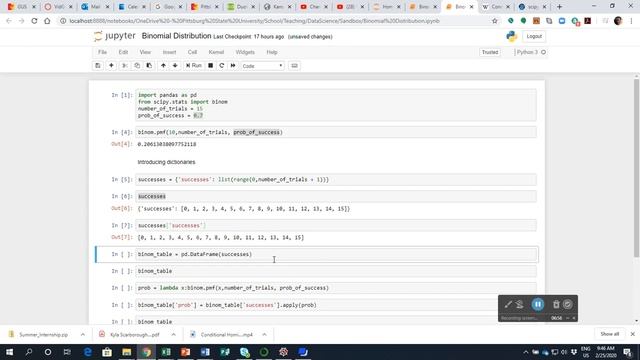Click the Introducing dictionaries markdown text
Image resolution: width=640 pixels, height=360 pixels.
(x=167, y=162)
